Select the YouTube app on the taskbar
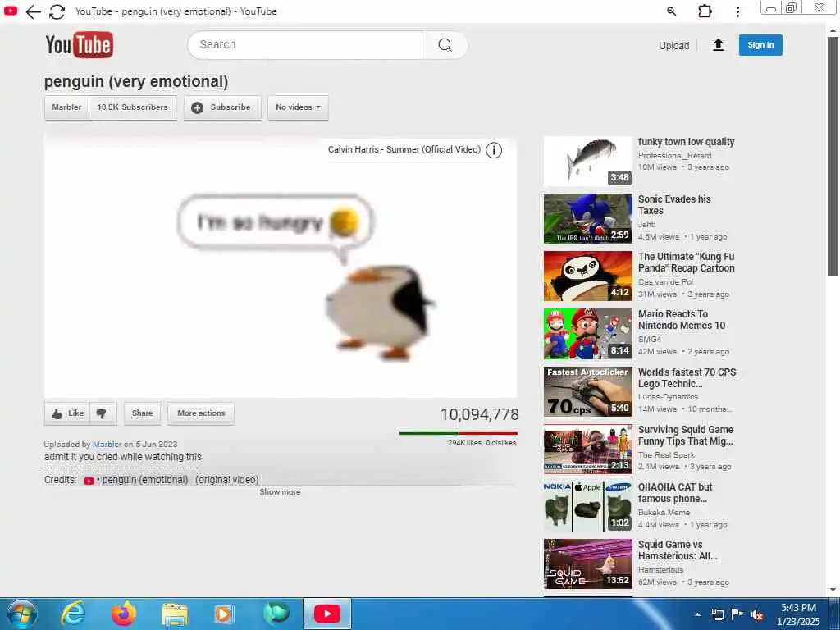This screenshot has height=630, width=840. [x=327, y=614]
